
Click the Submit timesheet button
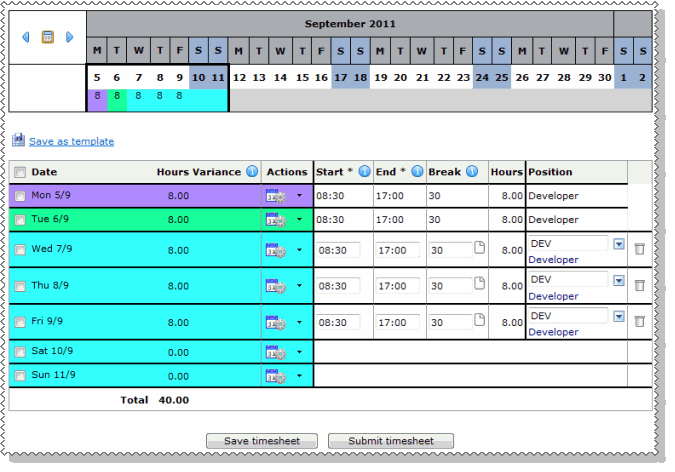click(x=391, y=441)
